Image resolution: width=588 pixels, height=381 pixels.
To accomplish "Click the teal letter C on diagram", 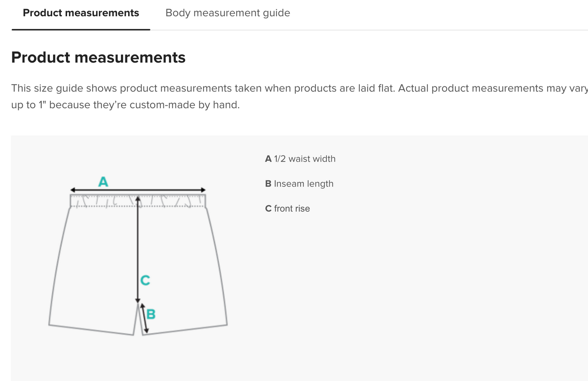I will click(145, 280).
